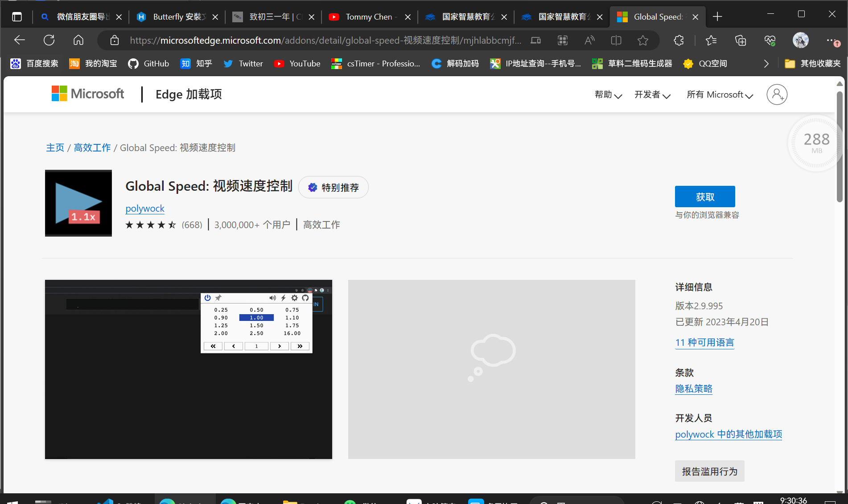Click the Global Speed extension logo
848x504 pixels.
tap(78, 203)
